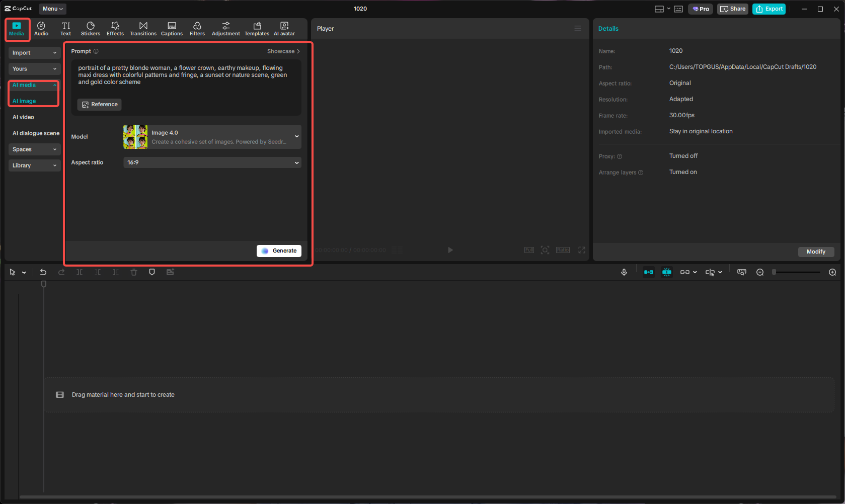Open the player Ratio option
This screenshot has width=845, height=504.
pyautogui.click(x=563, y=250)
